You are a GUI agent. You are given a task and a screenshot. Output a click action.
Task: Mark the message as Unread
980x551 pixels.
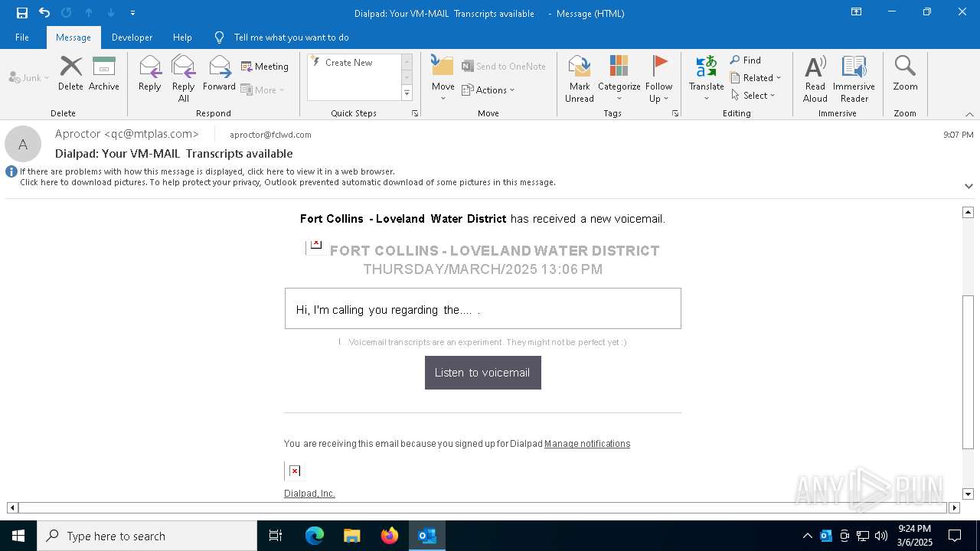click(580, 79)
